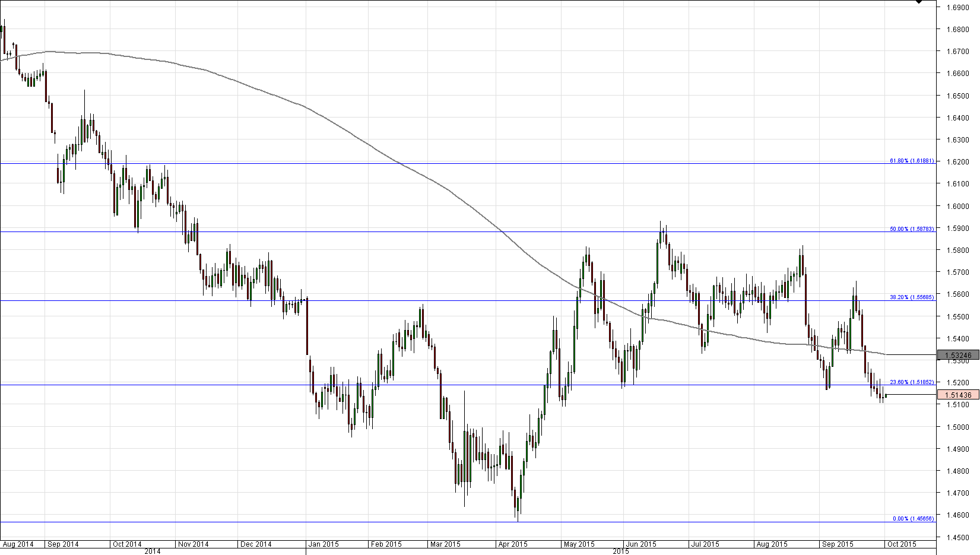Click the Jul 2015 date axis label
The height and width of the screenshot is (555, 980).
[705, 544]
